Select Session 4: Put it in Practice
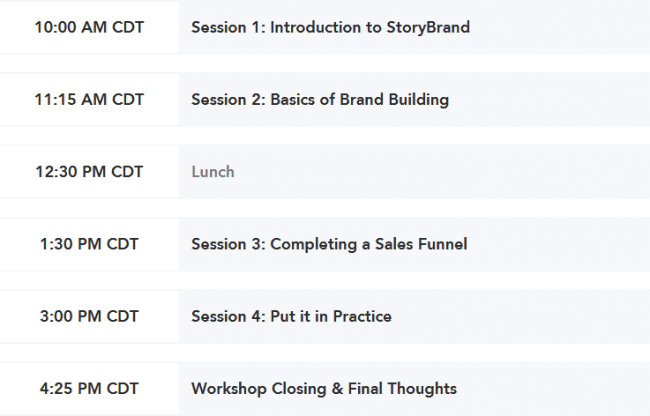 (x=291, y=316)
